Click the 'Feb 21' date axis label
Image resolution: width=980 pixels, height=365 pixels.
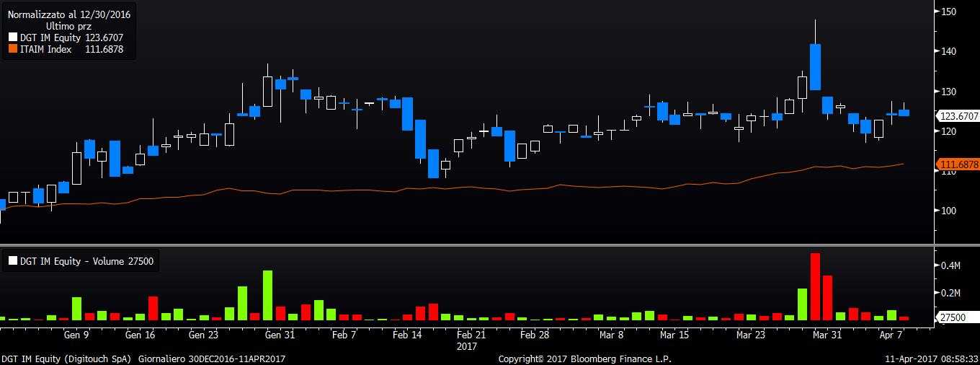pos(471,335)
